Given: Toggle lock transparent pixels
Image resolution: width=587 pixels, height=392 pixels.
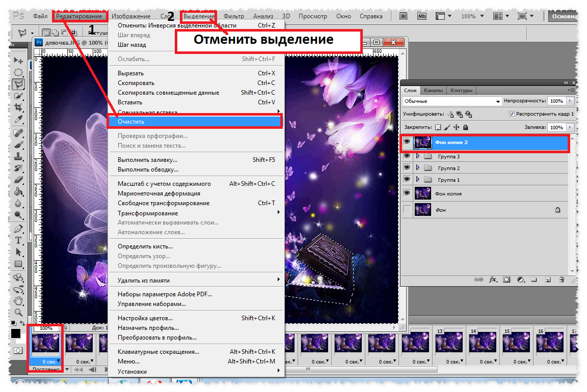Looking at the screenshot, I should click(x=438, y=127).
